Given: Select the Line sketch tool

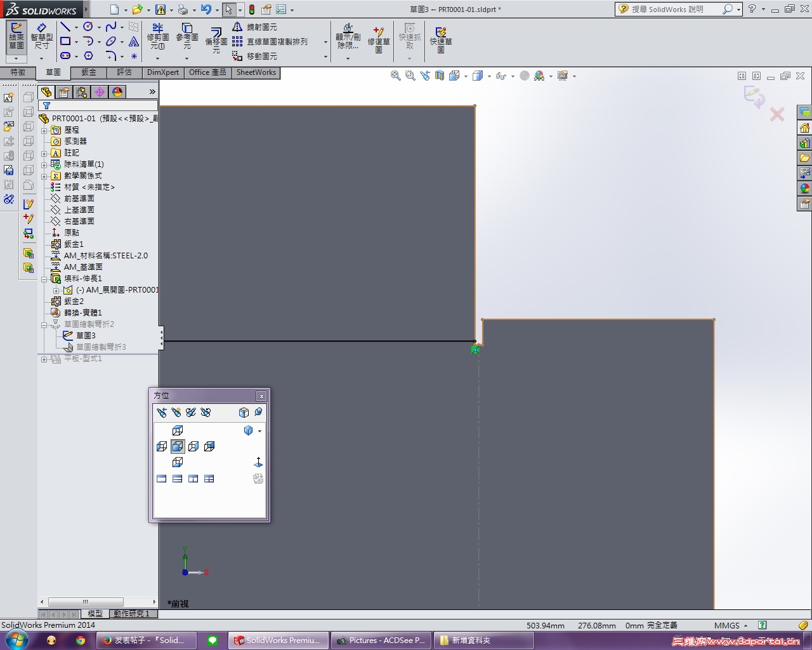Looking at the screenshot, I should 65,27.
